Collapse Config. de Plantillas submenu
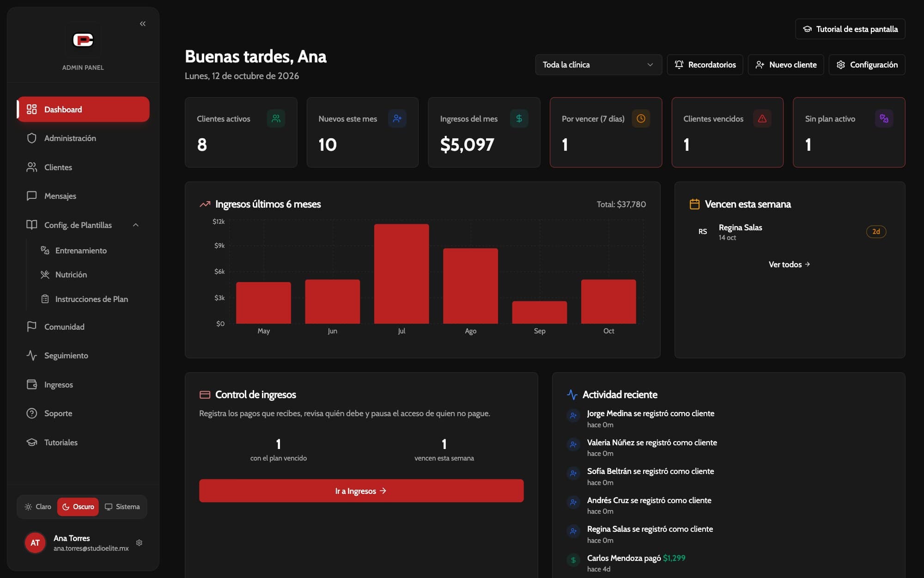Image resolution: width=924 pixels, height=578 pixels. [83, 225]
